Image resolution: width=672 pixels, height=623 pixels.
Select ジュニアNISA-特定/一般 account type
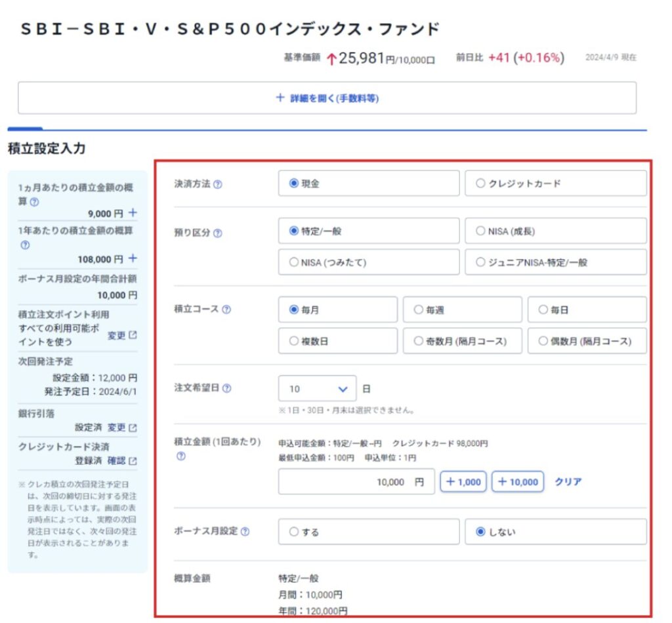556,262
